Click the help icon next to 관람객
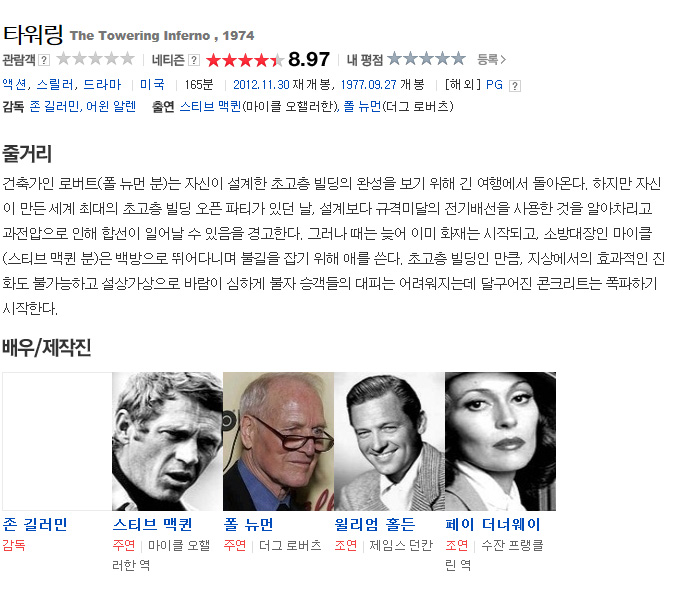This screenshot has width=673, height=597. coord(44,60)
